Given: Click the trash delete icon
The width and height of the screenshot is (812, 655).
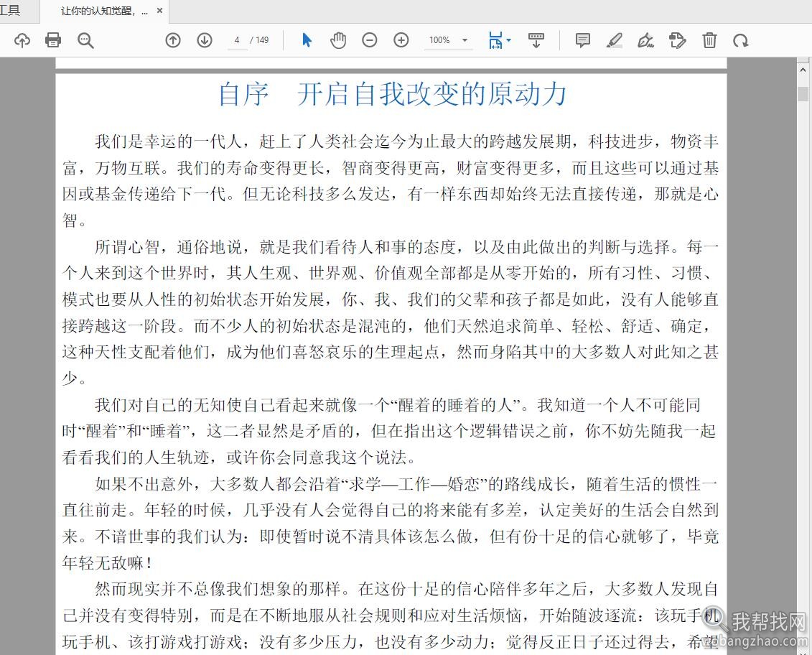Looking at the screenshot, I should [x=709, y=40].
